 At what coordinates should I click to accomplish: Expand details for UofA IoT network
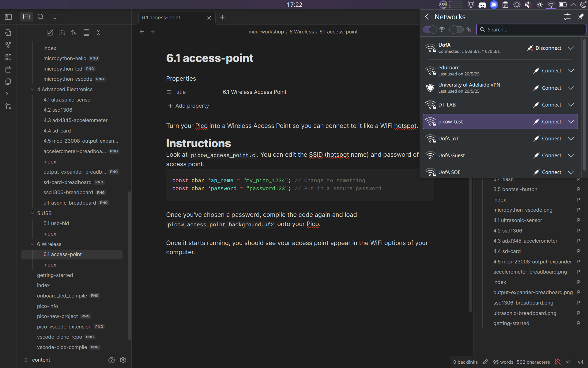pyautogui.click(x=571, y=139)
